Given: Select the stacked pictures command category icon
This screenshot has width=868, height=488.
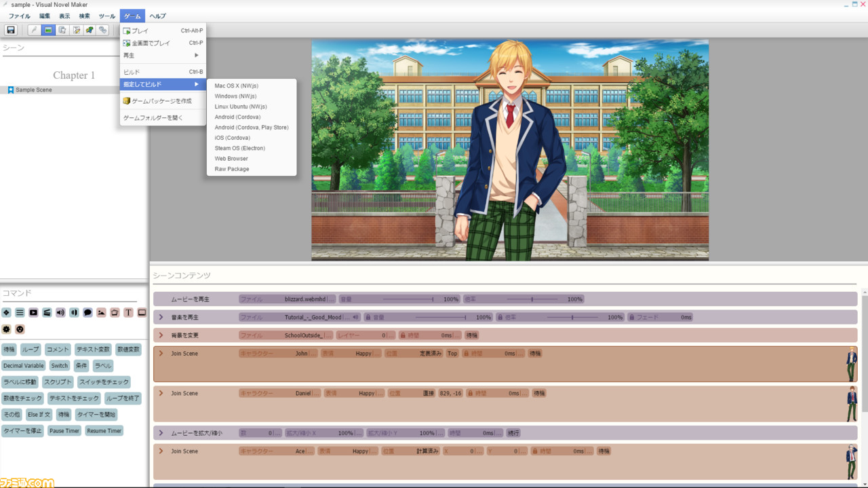Looking at the screenshot, I should pyautogui.click(x=115, y=312).
